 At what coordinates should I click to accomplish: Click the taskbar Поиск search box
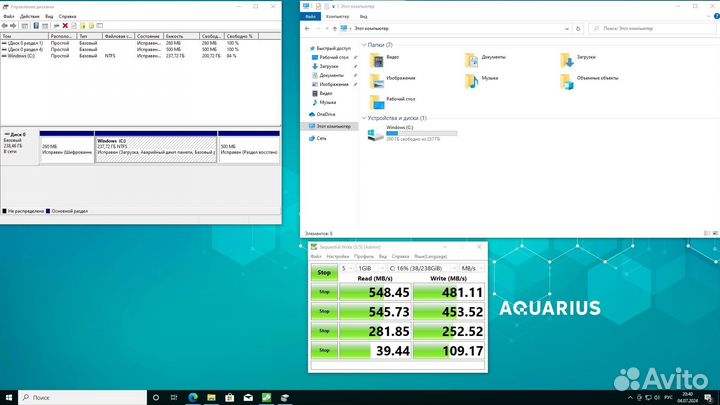(x=83, y=397)
